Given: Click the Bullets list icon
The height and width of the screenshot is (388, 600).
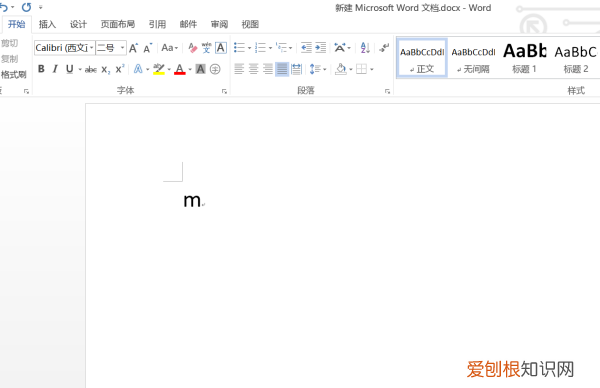Looking at the screenshot, I should pos(240,47).
